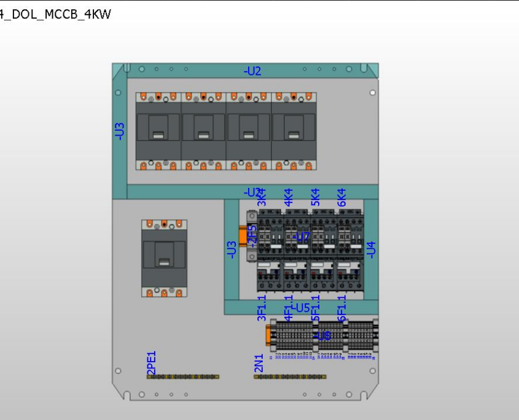Select the miniature breaker -2F5
The image size is (519, 420).
(x=252, y=236)
